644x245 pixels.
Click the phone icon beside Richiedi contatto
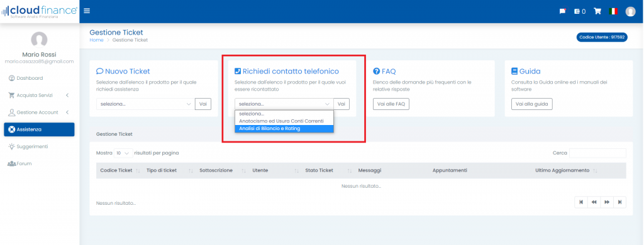pos(238,71)
